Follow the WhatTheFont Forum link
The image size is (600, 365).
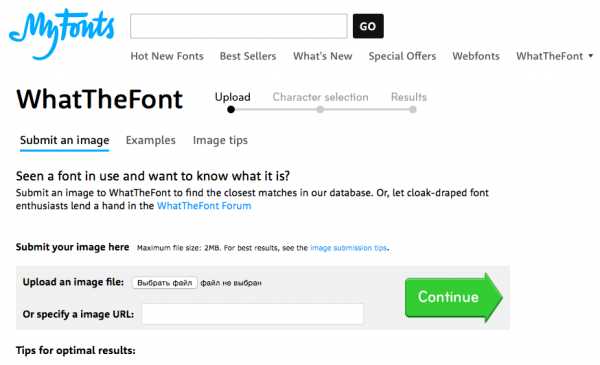204,206
